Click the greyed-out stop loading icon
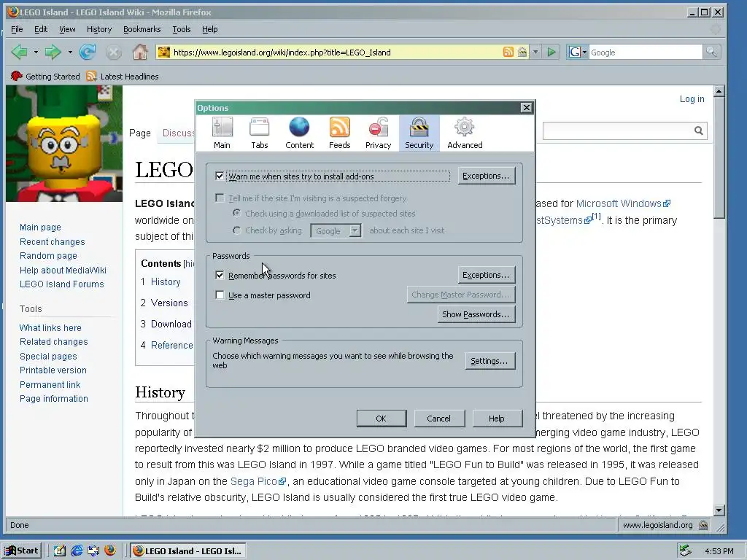The height and width of the screenshot is (560, 747). (113, 52)
